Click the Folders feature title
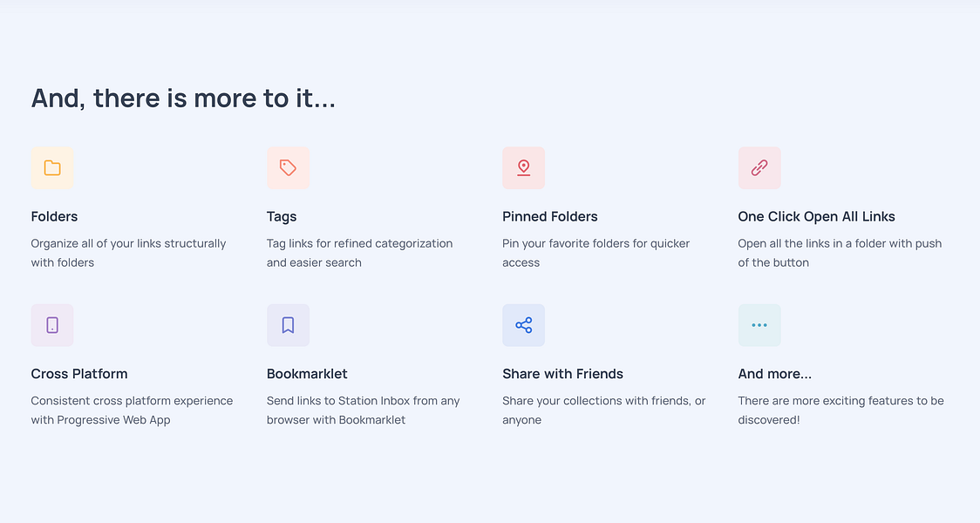The height and width of the screenshot is (523, 980). [x=54, y=217]
